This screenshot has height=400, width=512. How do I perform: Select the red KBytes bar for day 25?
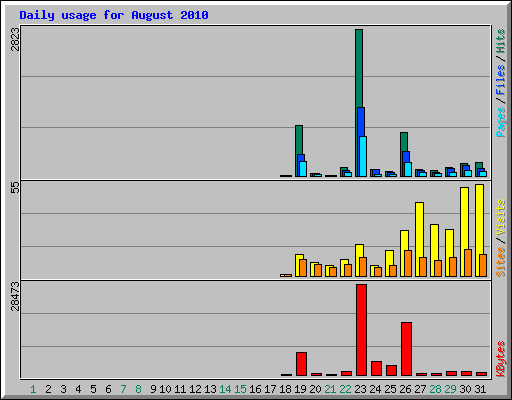391,370
